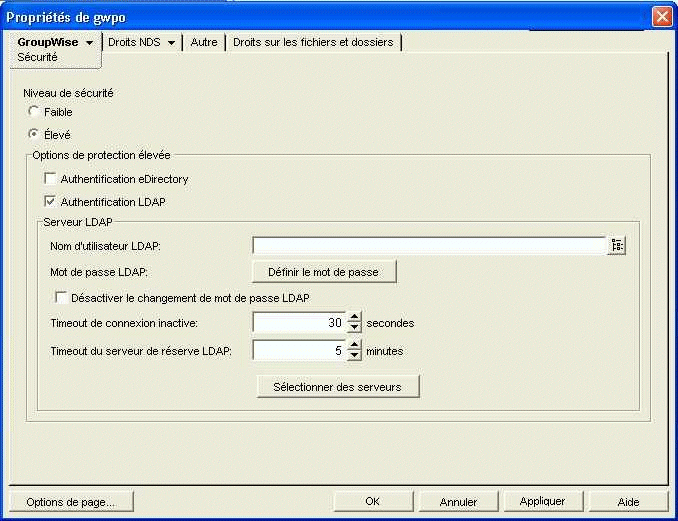Screen dimensions: 678x521
Task: Confirm with the OK button
Action: click(x=373, y=502)
